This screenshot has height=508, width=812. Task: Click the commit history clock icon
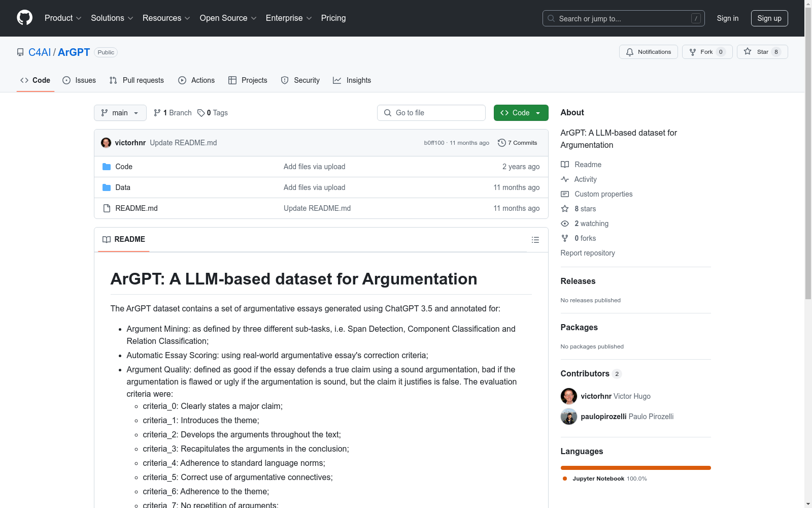click(x=502, y=143)
